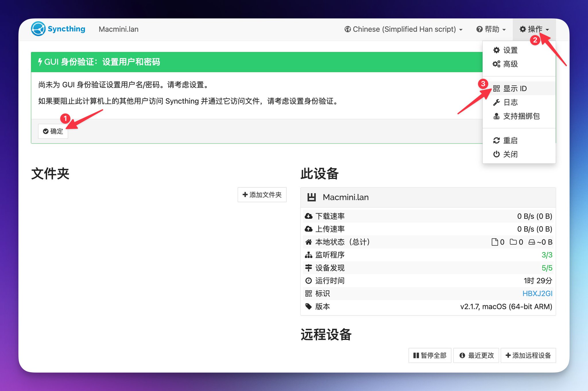This screenshot has height=391, width=588.
Task: Click download rate value in 下载速率 row
Action: [535, 216]
